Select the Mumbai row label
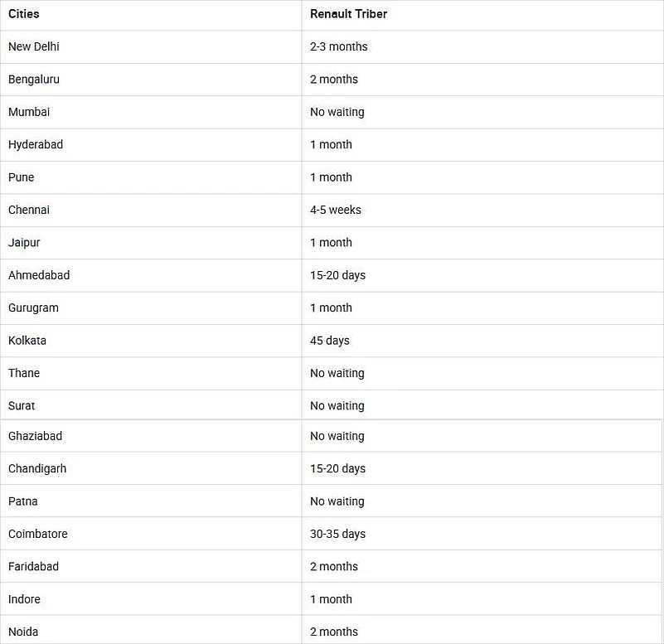664x644 pixels. [29, 112]
